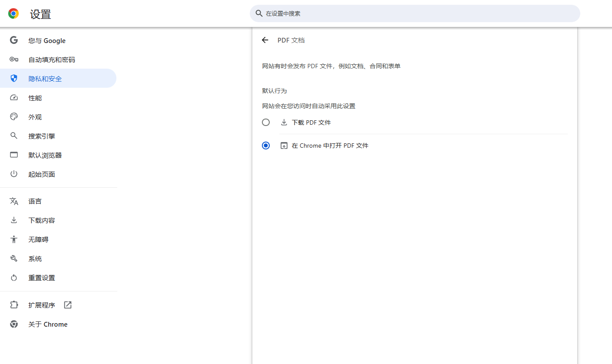Open the 默认浏览器 settings section
Image resolution: width=612 pixels, height=364 pixels.
pyautogui.click(x=58, y=155)
